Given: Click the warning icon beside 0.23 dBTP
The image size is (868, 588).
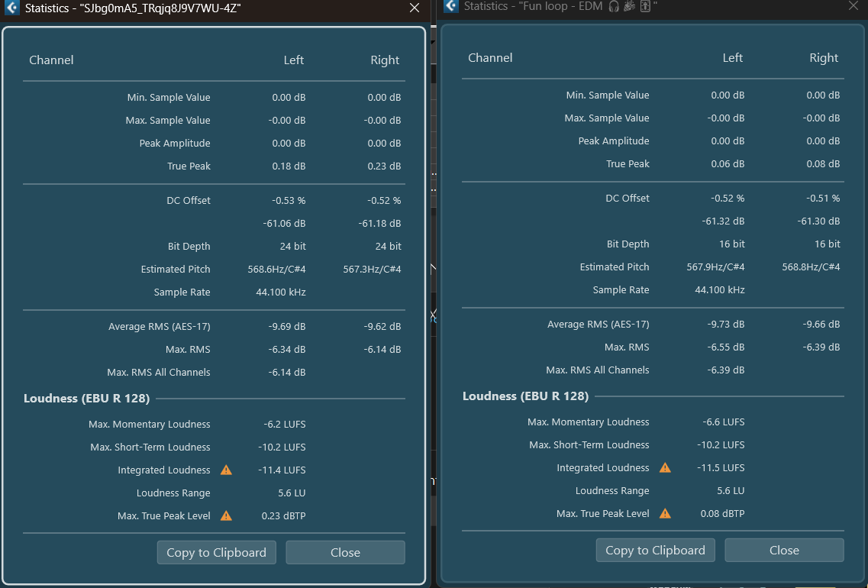Looking at the screenshot, I should pos(226,516).
